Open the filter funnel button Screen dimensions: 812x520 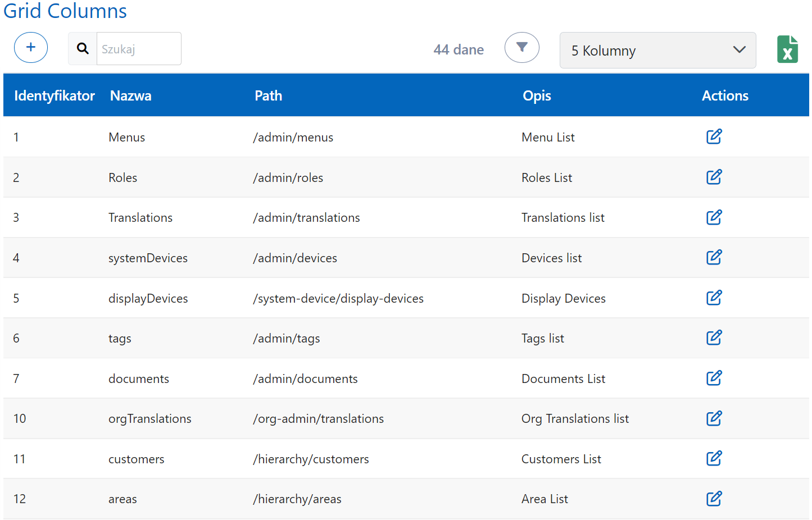521,48
